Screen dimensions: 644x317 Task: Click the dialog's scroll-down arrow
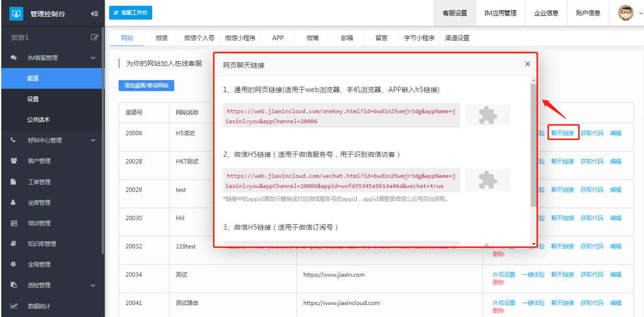click(534, 244)
